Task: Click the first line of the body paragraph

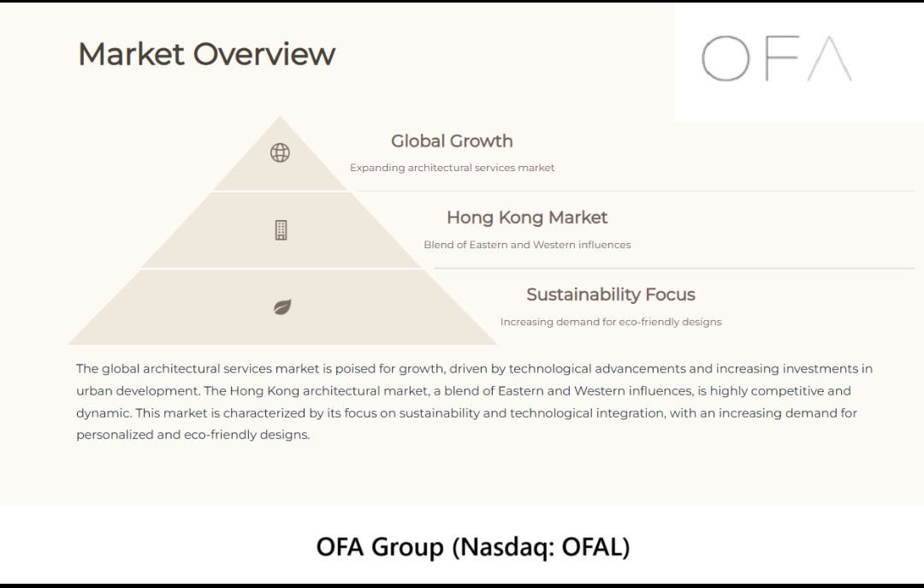Action: (x=474, y=369)
